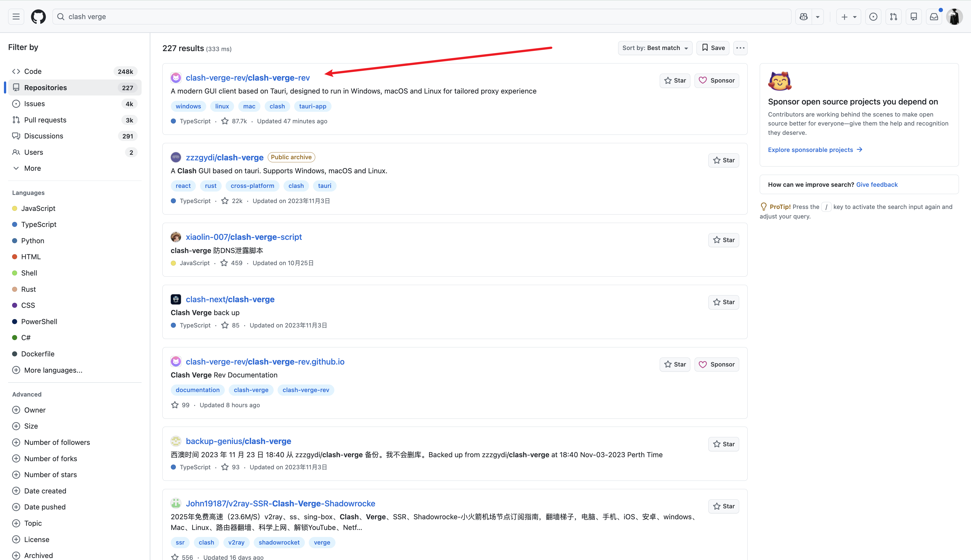Open the Sort by Best match dropdown
Screen dimensions: 971x560
click(655, 48)
